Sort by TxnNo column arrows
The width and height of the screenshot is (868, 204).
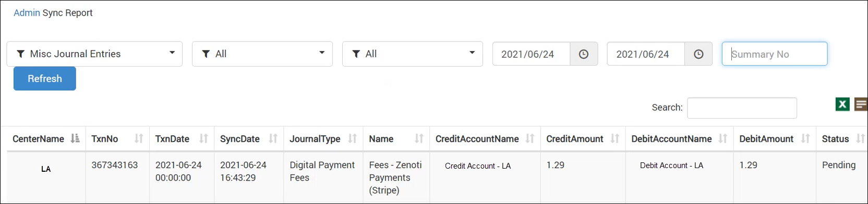pos(138,139)
